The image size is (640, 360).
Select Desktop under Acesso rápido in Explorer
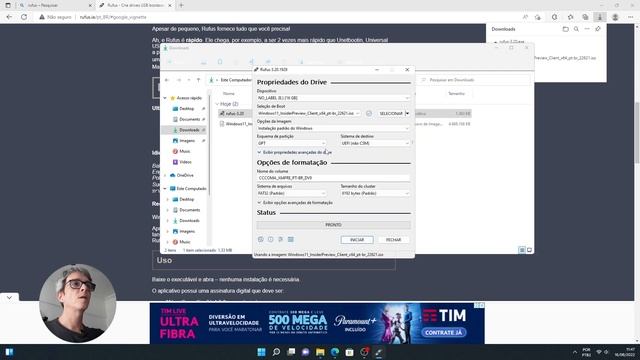(x=186, y=109)
